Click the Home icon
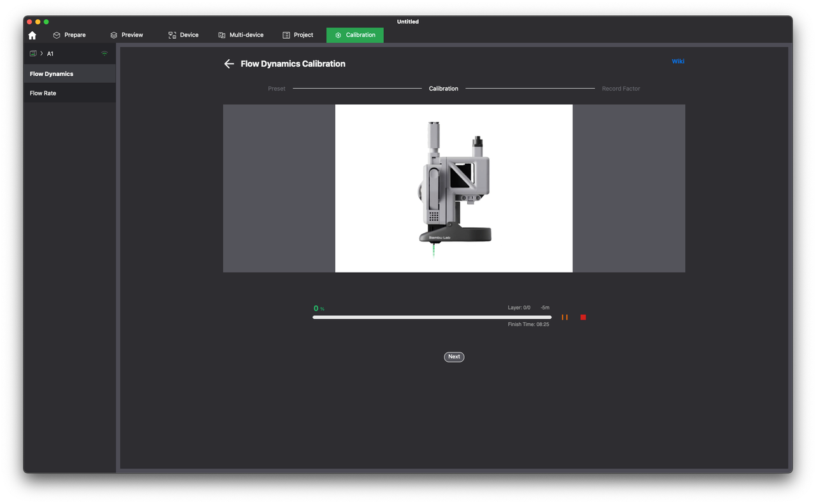Screen dimensions: 816x504 tap(33, 36)
